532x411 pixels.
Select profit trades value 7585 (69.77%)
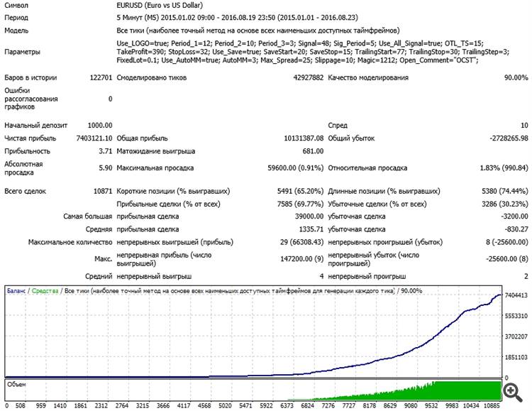(300, 204)
